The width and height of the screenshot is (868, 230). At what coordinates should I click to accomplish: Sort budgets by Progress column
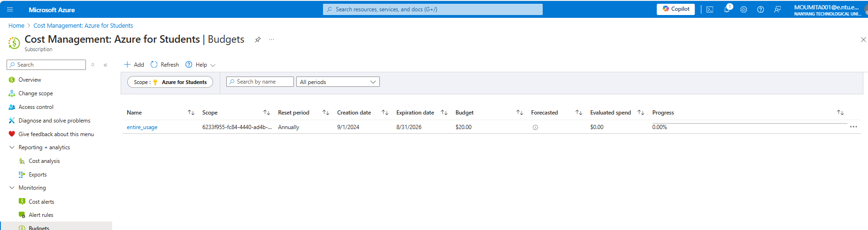point(840,113)
